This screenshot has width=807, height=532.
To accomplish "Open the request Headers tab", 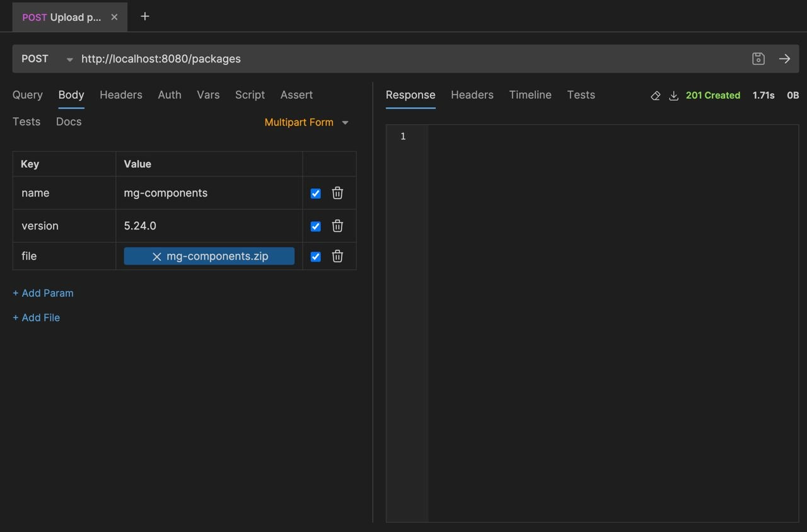I will (121, 95).
